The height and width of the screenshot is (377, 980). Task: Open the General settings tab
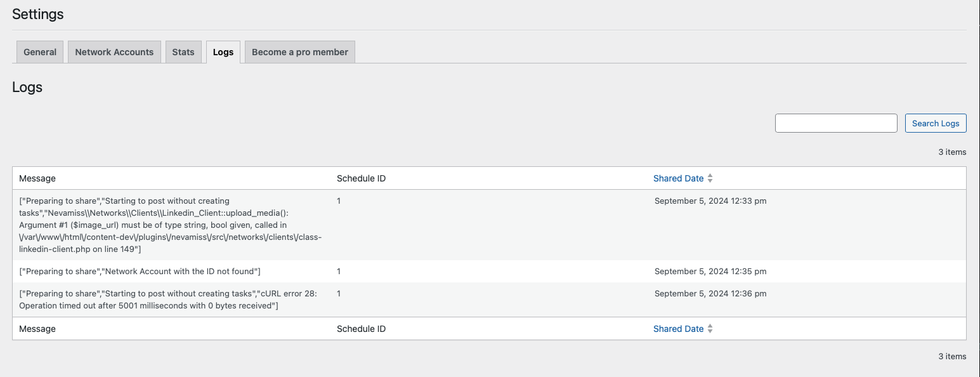click(40, 52)
